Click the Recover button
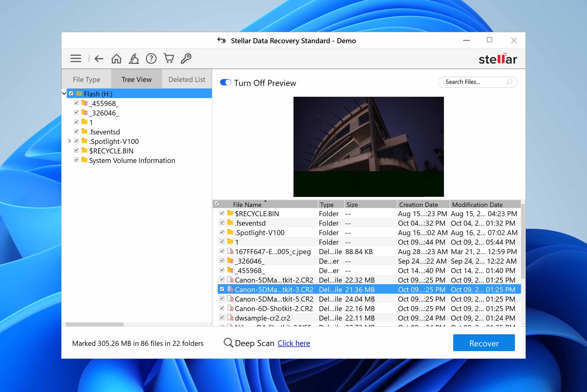Image resolution: width=587 pixels, height=392 pixels. (484, 342)
